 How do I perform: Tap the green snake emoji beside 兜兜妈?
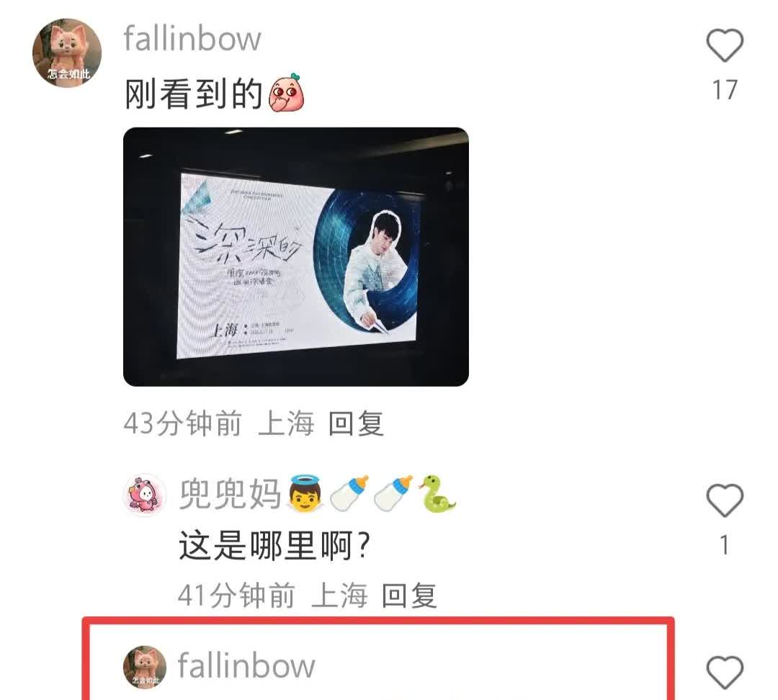(436, 493)
